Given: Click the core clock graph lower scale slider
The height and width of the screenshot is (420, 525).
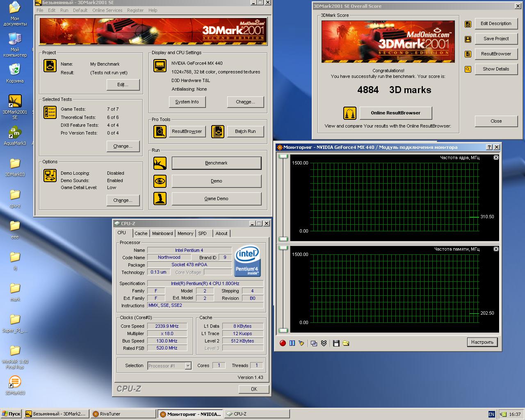Looking at the screenshot, I should (x=283, y=239).
